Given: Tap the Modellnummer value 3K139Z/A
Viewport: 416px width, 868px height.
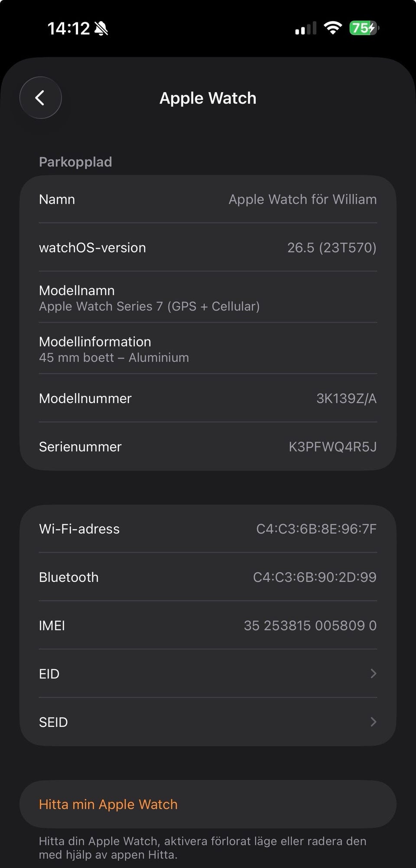Looking at the screenshot, I should pos(346,398).
